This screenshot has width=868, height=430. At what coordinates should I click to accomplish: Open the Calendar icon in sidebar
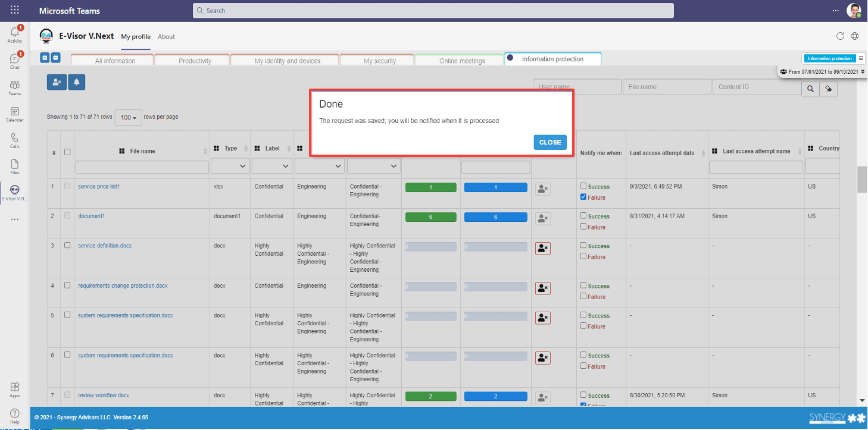(x=15, y=114)
